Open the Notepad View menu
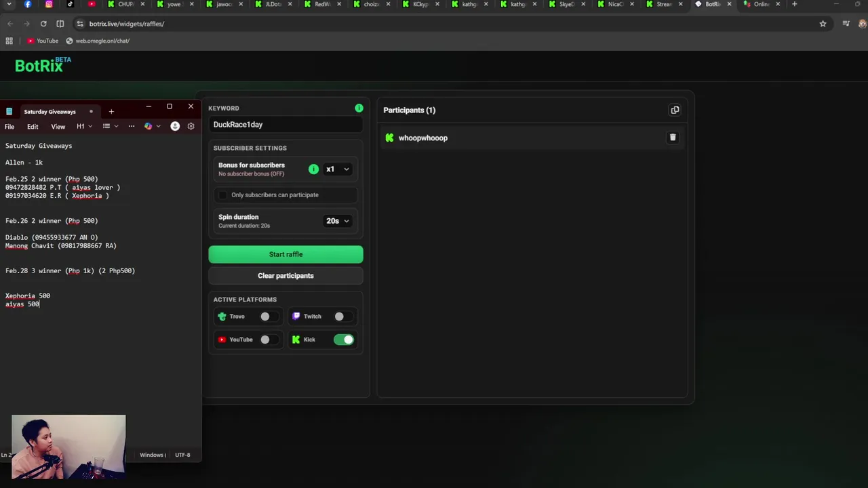Viewport: 868px width, 488px height. (x=58, y=127)
